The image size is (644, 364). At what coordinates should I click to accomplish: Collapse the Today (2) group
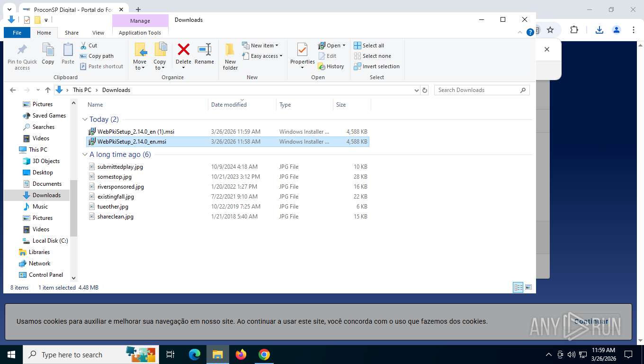click(x=85, y=119)
